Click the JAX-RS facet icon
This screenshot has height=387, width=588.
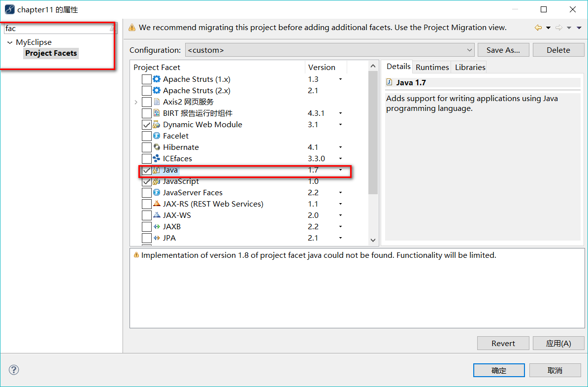tap(157, 204)
